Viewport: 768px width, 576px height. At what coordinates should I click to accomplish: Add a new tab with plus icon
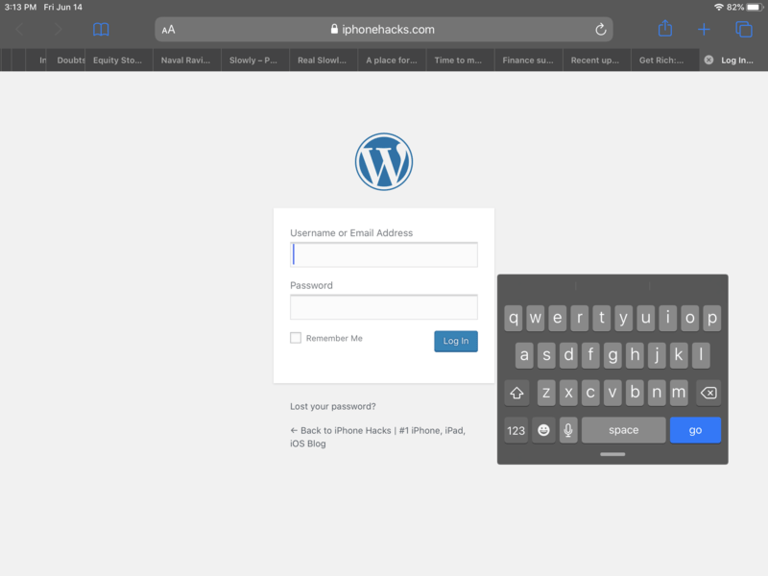(x=704, y=29)
